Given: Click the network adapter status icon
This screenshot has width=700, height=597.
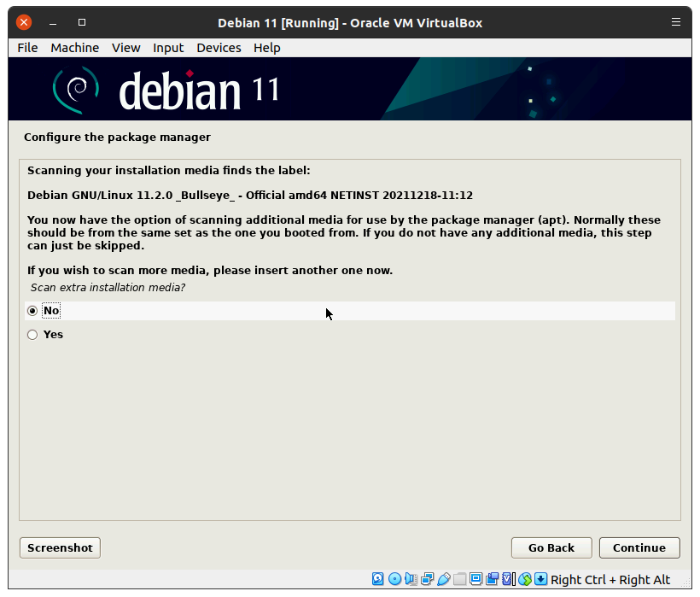Looking at the screenshot, I should (x=427, y=579).
